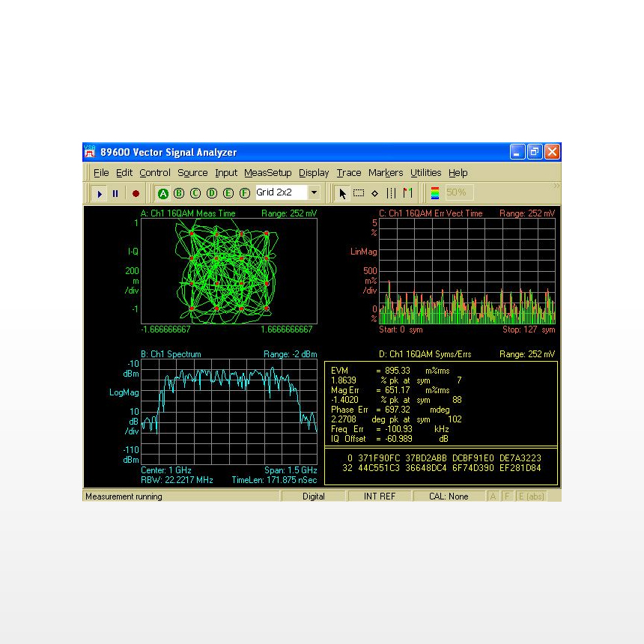Image resolution: width=644 pixels, height=644 pixels.
Task: Select the diamond marker tool
Action: (374, 193)
